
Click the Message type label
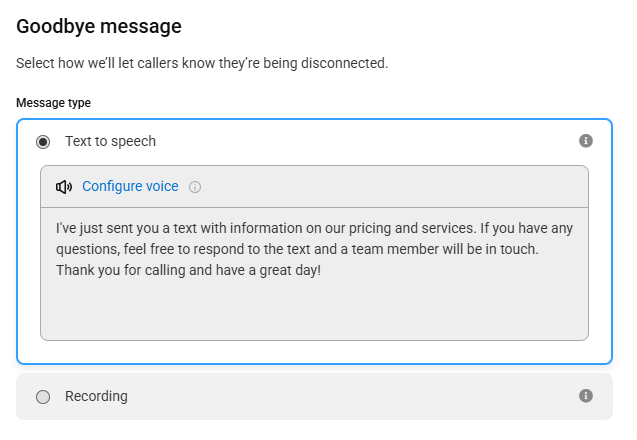pyautogui.click(x=54, y=103)
